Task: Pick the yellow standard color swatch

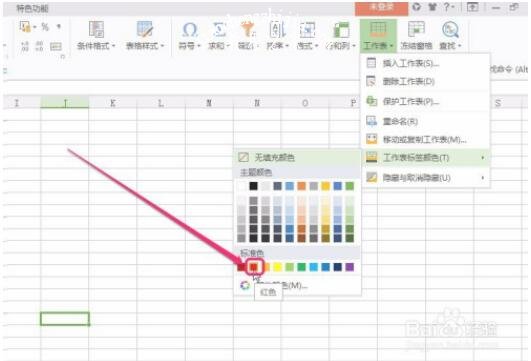Action: tap(277, 267)
